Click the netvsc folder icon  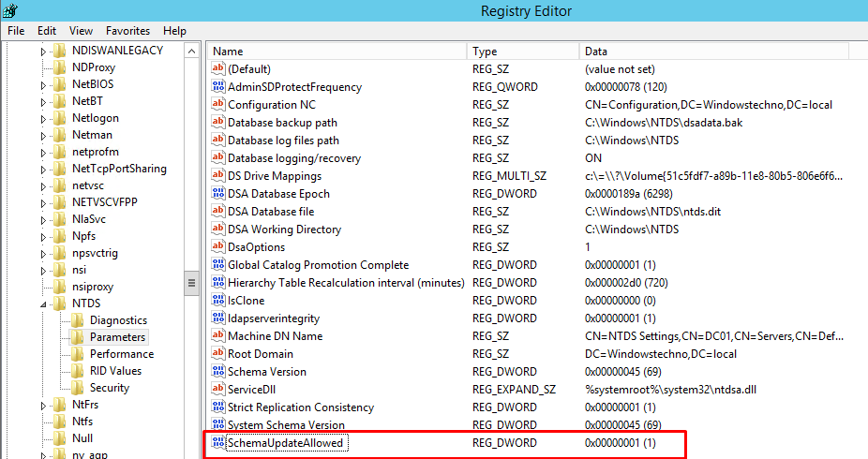tap(59, 185)
